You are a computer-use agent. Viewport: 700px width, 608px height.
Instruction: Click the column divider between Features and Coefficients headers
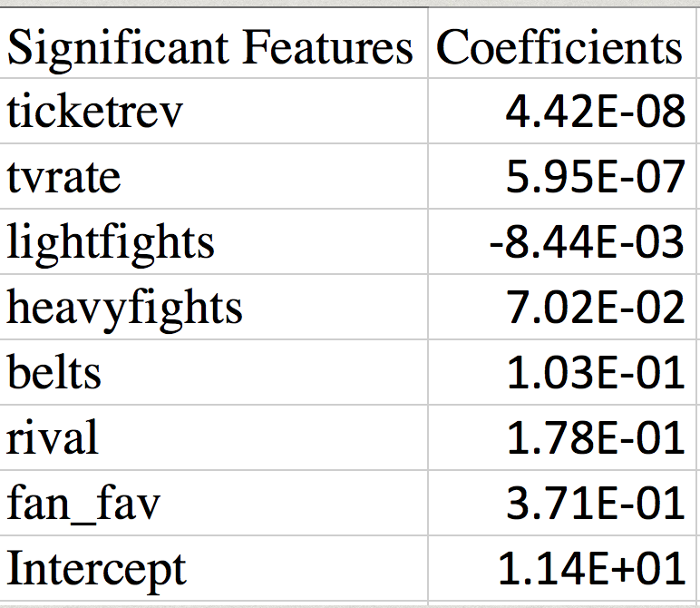[428, 45]
